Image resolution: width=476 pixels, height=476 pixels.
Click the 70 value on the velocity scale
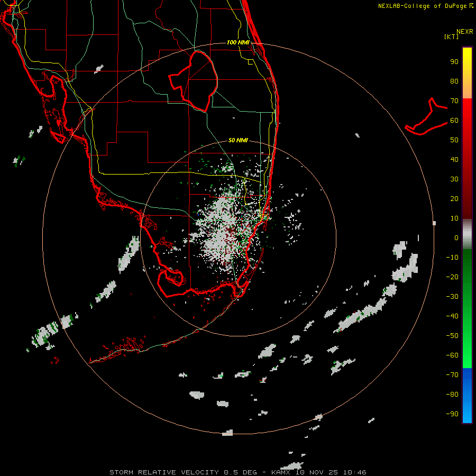[454, 101]
